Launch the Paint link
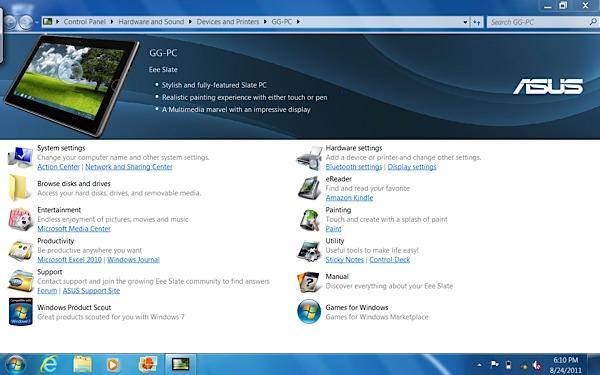This screenshot has height=375, width=600. tap(333, 229)
